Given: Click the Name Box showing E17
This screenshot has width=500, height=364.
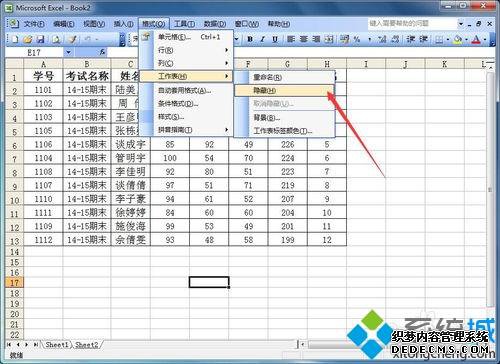Looking at the screenshot, I should pyautogui.click(x=35, y=52).
